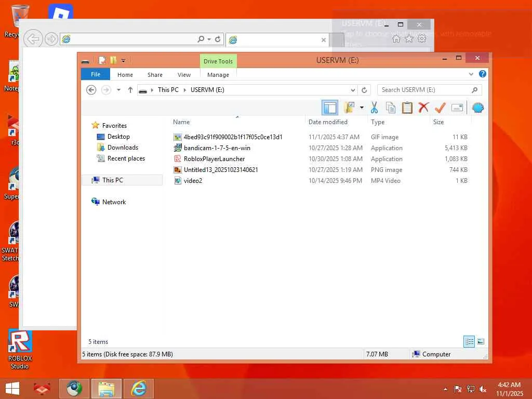The height and width of the screenshot is (399, 532).
Task: Click the red X Delete icon
Action: [423, 108]
